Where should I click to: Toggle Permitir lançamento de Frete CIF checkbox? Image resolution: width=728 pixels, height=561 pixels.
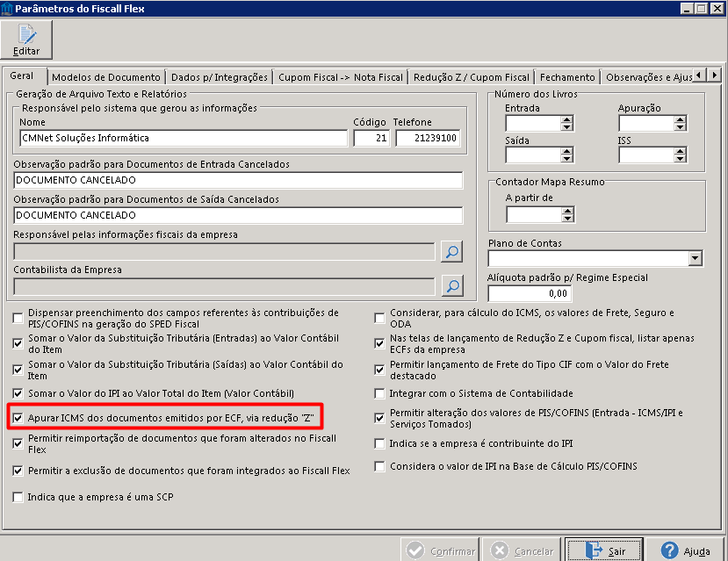[x=379, y=370]
